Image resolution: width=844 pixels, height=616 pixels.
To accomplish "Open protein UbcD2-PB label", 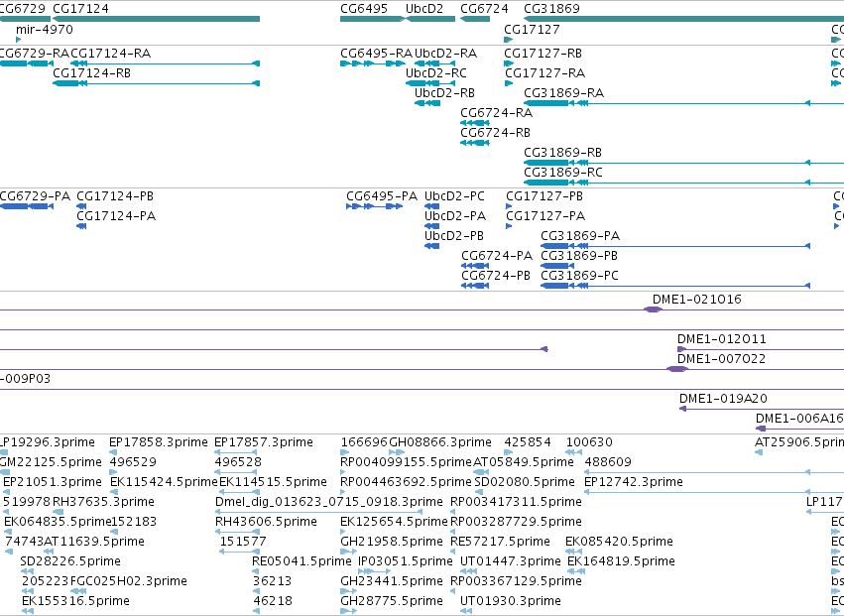I will coord(454,236).
